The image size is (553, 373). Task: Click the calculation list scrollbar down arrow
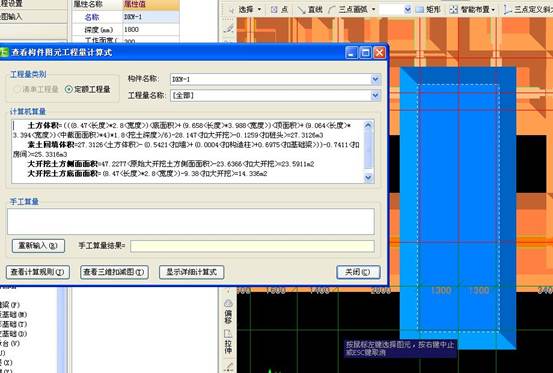point(368,178)
